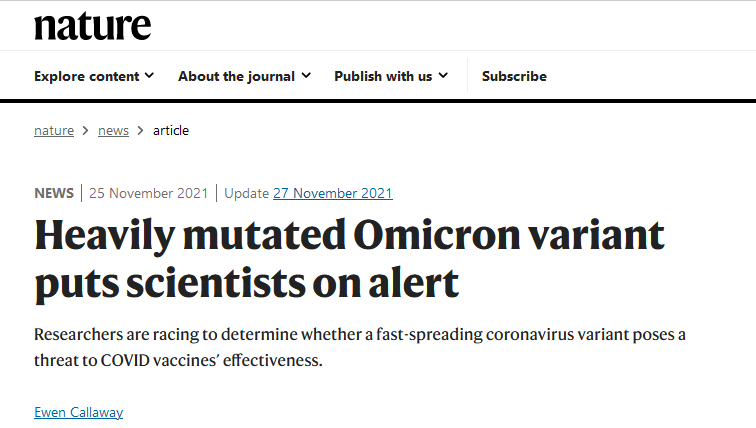Image resolution: width=756 pixels, height=428 pixels.
Task: Follow the news breadcrumb link
Action: 113,131
